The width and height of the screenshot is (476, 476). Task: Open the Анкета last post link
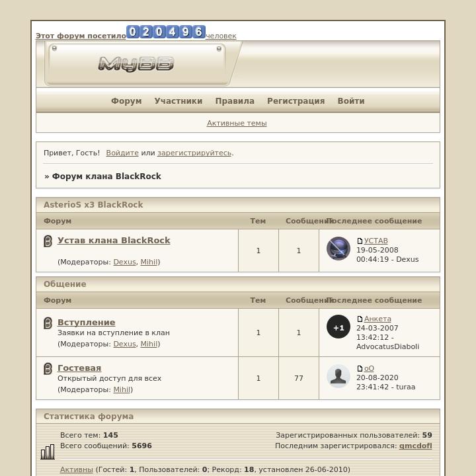pos(377,319)
